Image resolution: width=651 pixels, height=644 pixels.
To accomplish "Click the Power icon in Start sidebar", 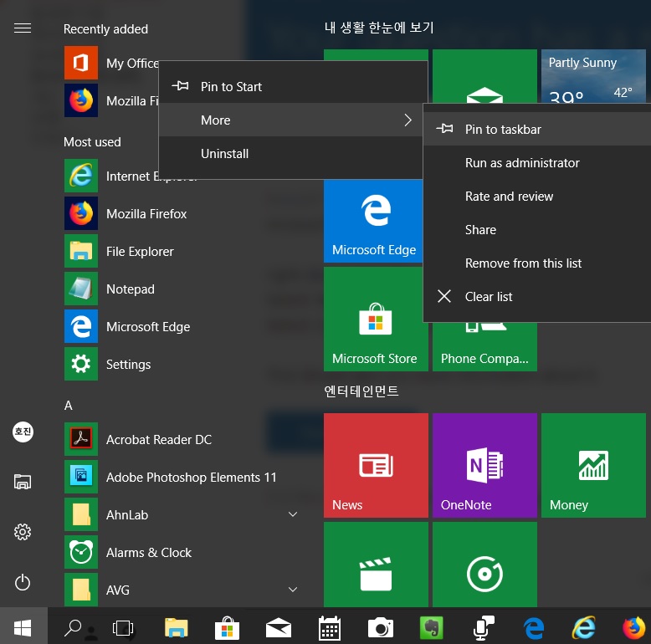I will pos(23,582).
